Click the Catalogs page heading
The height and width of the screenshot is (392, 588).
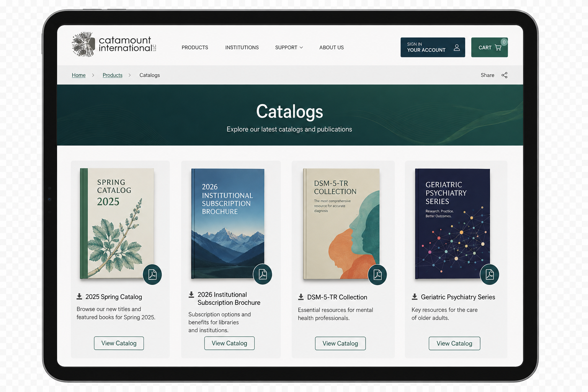pyautogui.click(x=289, y=111)
